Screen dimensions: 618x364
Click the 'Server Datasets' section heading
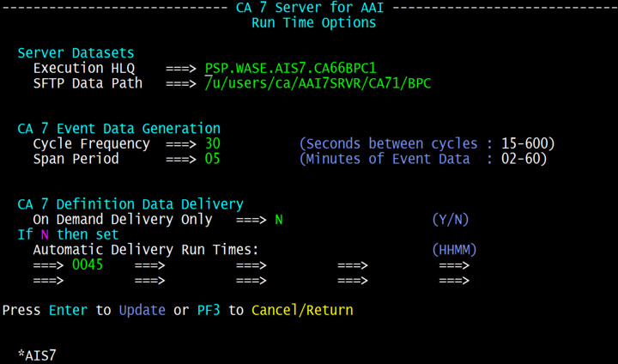[76, 53]
